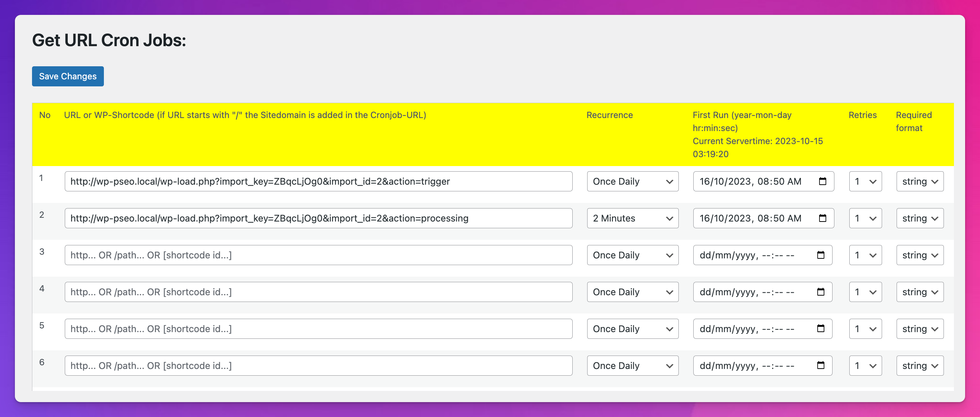Click row number '5' cell

pos(42,325)
